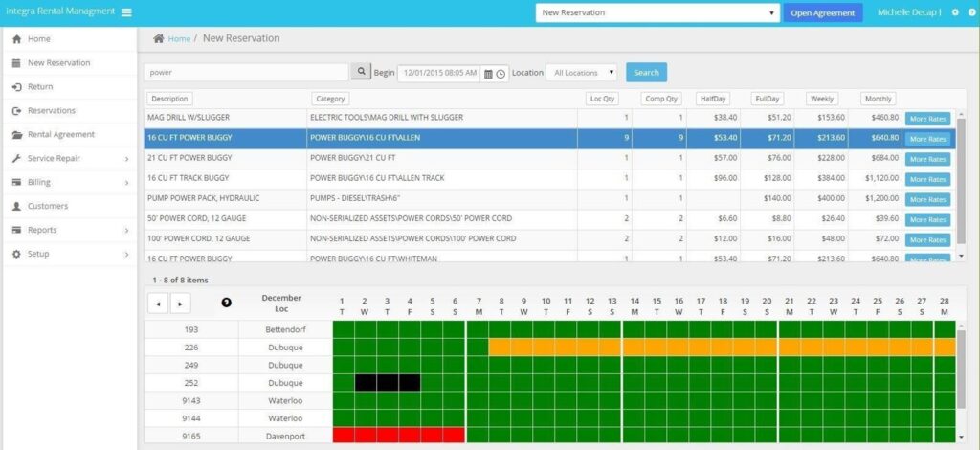Click More Rates for 21 CU FT POWER BUGGY

[927, 159]
